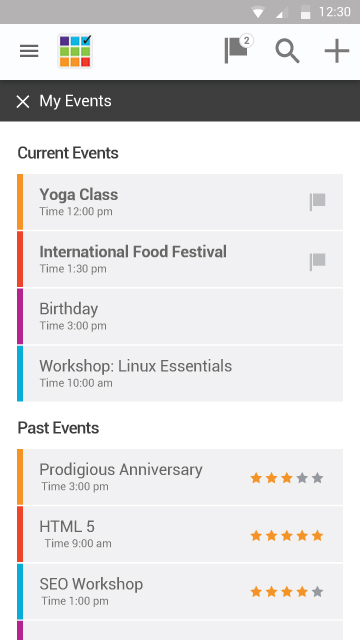The width and height of the screenshot is (360, 640).
Task: Rate Prodigious Anniversary four stars
Action: tap(302, 478)
